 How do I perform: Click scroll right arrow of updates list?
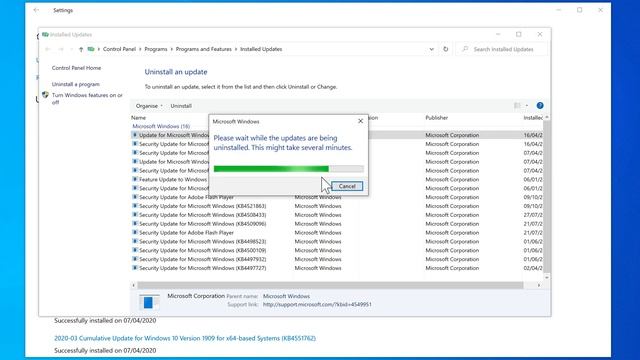[x=539, y=285]
